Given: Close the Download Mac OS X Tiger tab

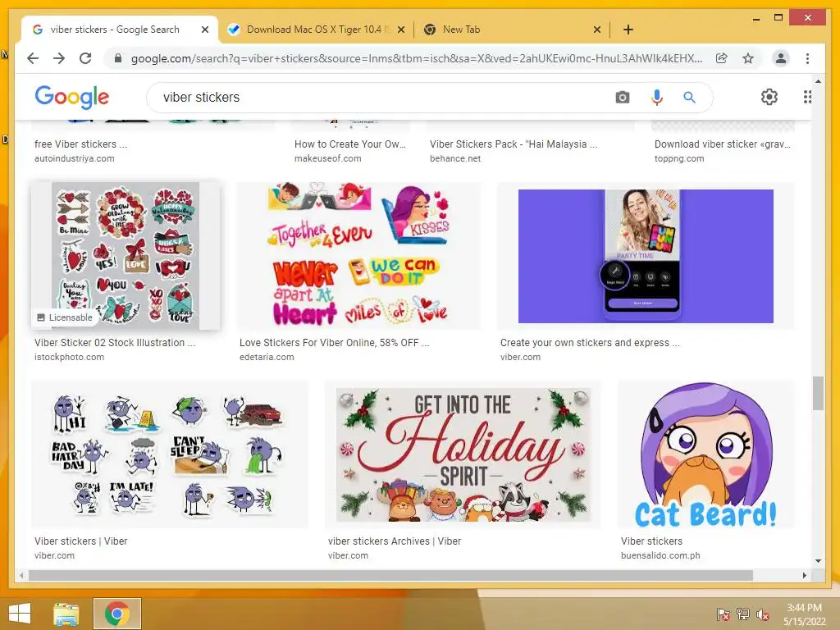Looking at the screenshot, I should [x=400, y=30].
